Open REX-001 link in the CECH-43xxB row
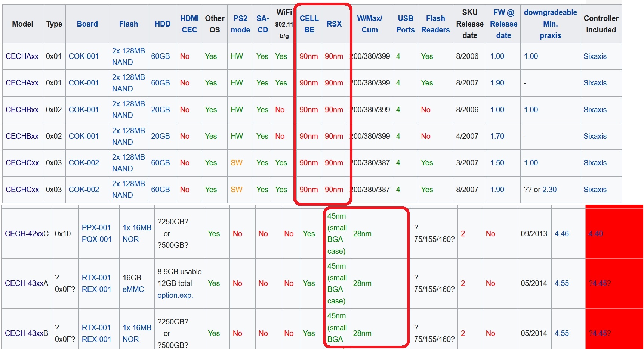 click(x=96, y=339)
